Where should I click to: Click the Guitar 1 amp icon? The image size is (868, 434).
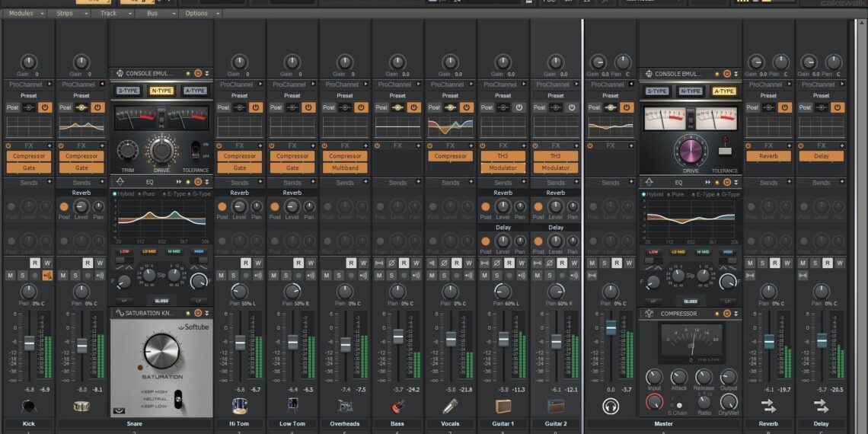click(503, 406)
